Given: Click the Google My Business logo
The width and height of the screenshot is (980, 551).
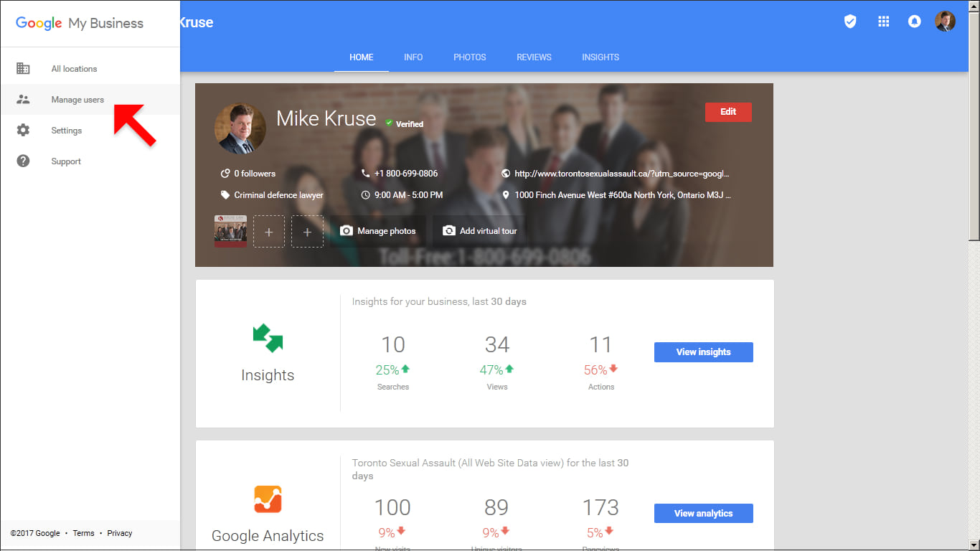Looking at the screenshot, I should click(80, 23).
